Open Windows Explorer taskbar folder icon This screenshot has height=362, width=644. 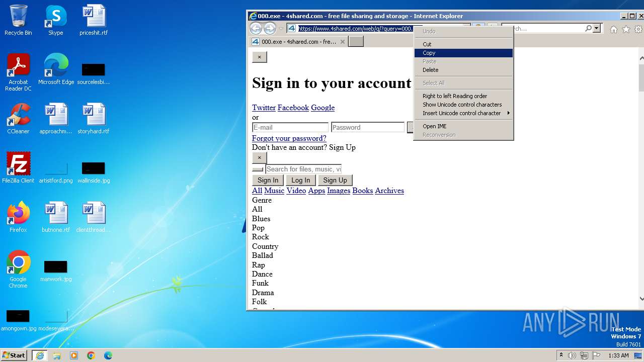57,355
